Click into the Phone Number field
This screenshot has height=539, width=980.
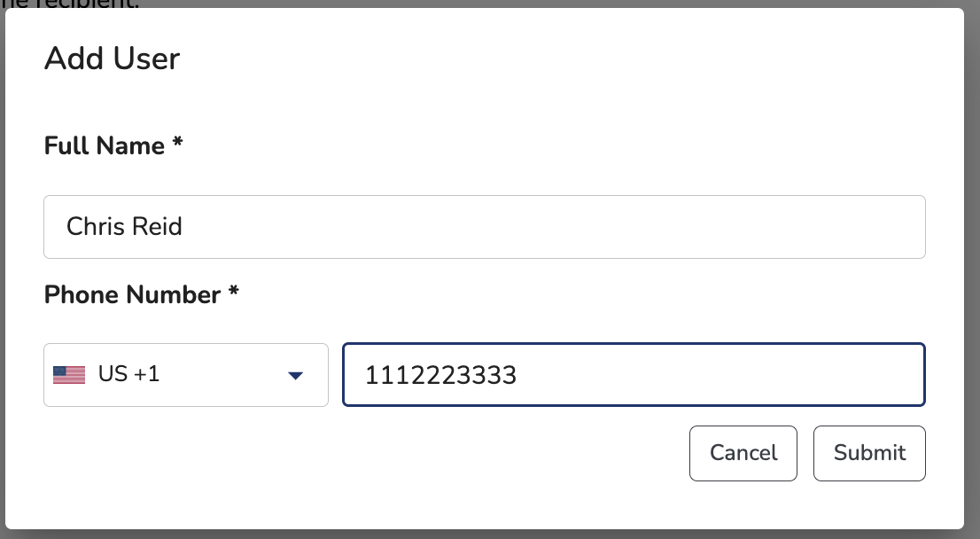tap(634, 374)
